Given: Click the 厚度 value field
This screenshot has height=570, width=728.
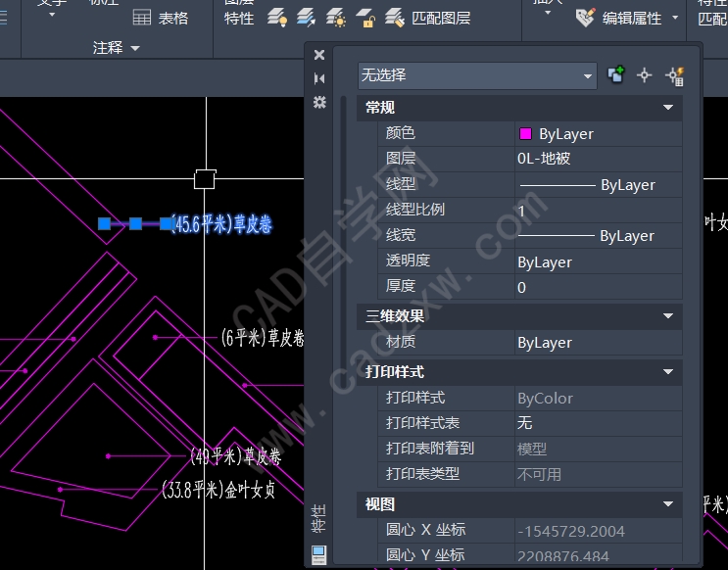Looking at the screenshot, I should [598, 287].
